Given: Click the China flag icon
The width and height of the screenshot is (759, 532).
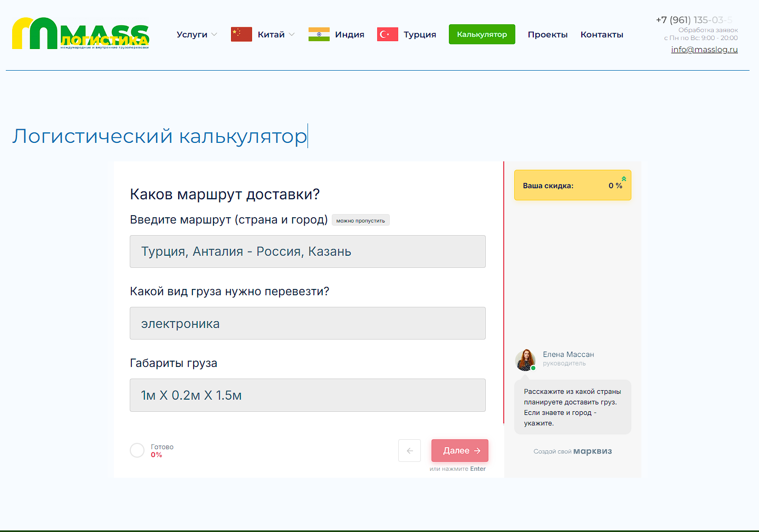Looking at the screenshot, I should click(x=242, y=34).
